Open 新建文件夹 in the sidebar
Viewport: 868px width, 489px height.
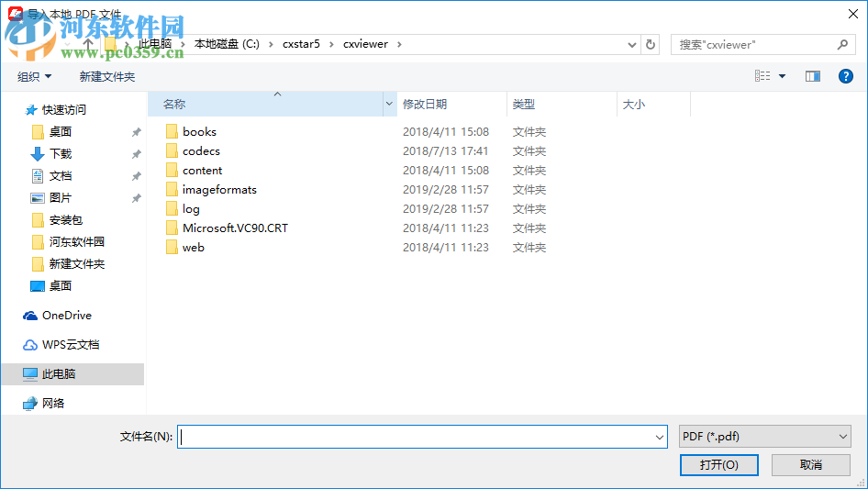pyautogui.click(x=76, y=264)
